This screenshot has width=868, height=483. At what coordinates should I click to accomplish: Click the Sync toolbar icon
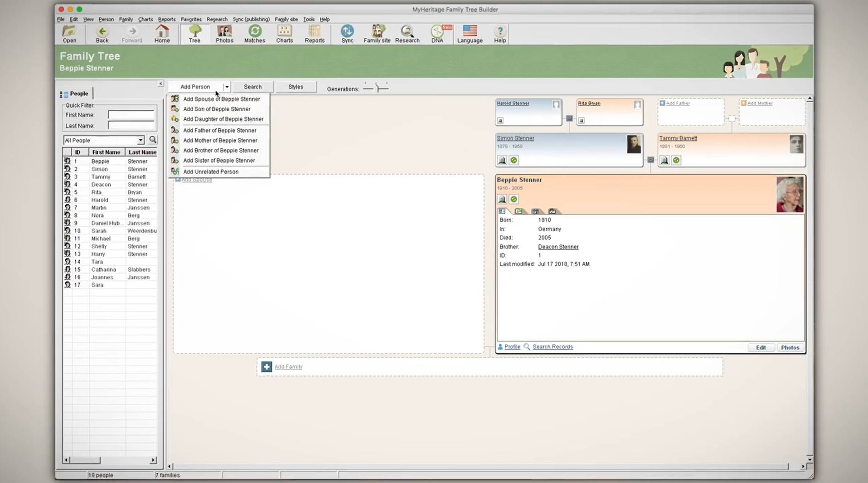347,34
